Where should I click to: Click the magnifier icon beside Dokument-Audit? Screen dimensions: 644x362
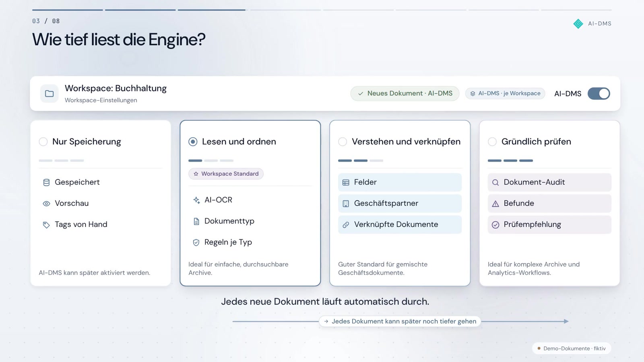[495, 182]
